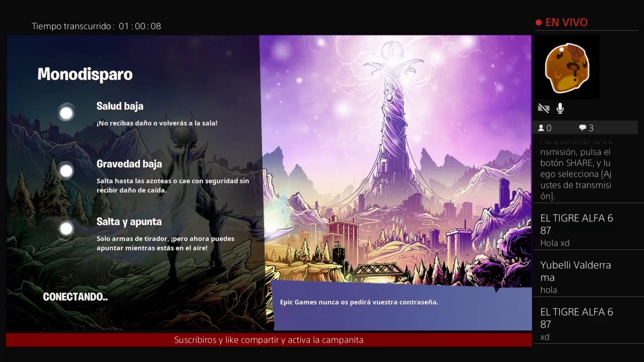Click the Gravedad baja heading
Screen dimensions: 644x362
tap(129, 164)
